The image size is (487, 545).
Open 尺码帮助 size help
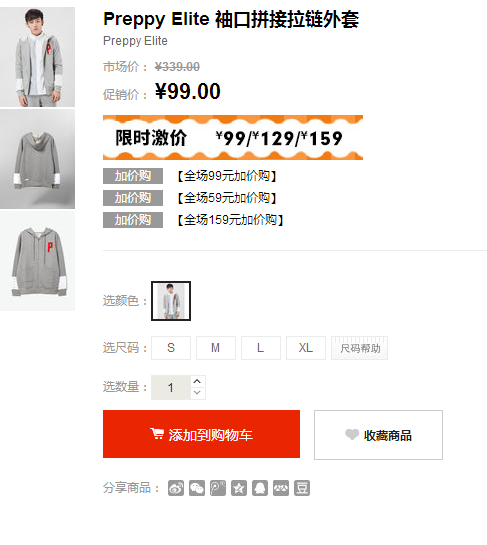pyautogui.click(x=359, y=348)
